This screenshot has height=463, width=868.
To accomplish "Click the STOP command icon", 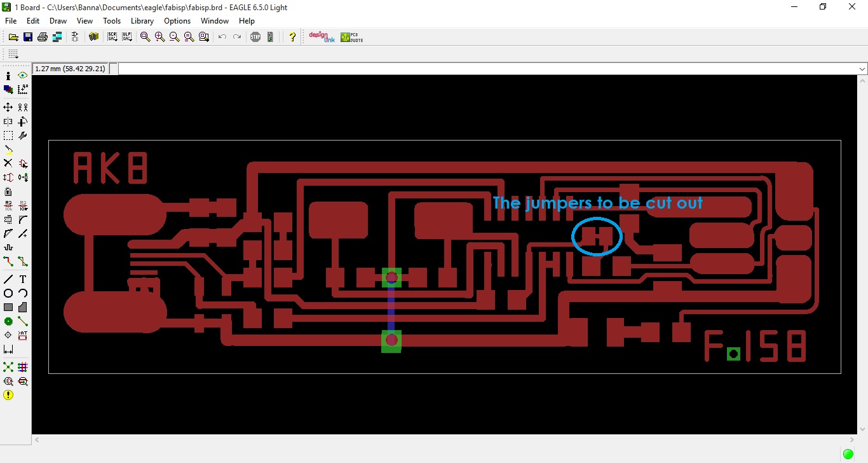I will [x=255, y=37].
